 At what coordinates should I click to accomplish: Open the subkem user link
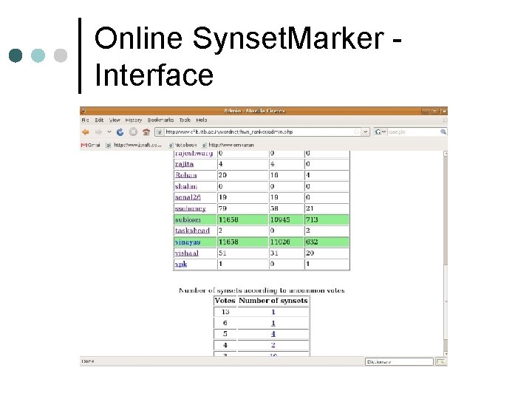click(x=188, y=220)
